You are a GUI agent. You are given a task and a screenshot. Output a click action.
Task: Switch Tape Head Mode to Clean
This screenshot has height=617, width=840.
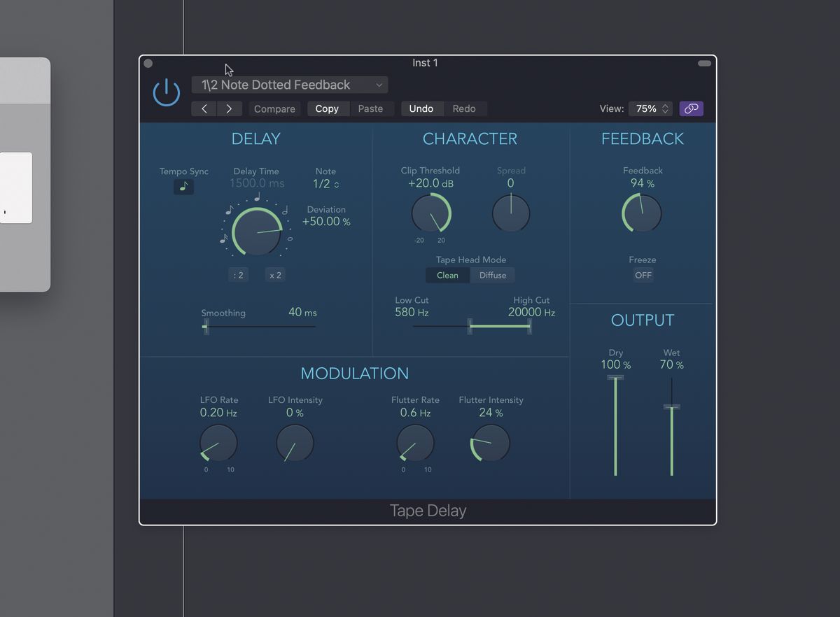[447, 275]
